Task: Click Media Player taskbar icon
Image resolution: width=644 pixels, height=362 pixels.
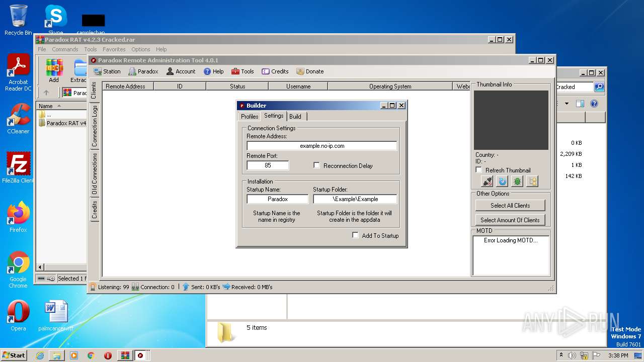Action: pyautogui.click(x=74, y=355)
